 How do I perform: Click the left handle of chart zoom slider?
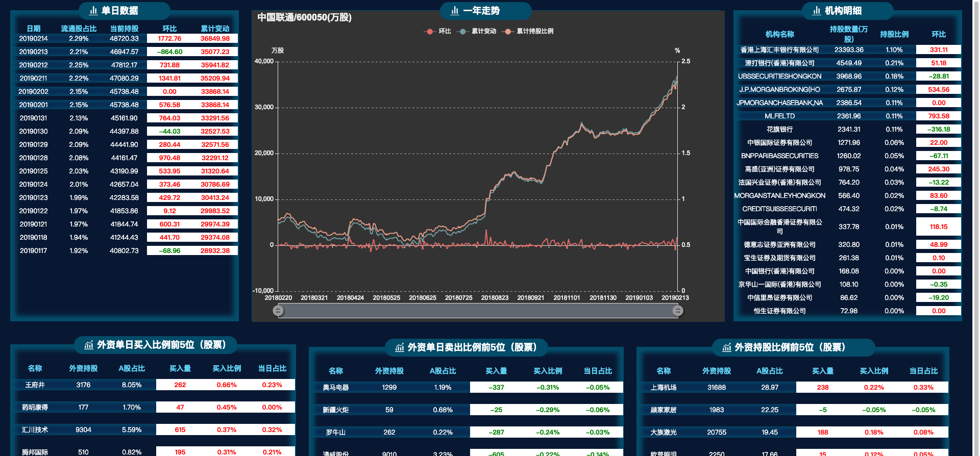pos(278,311)
